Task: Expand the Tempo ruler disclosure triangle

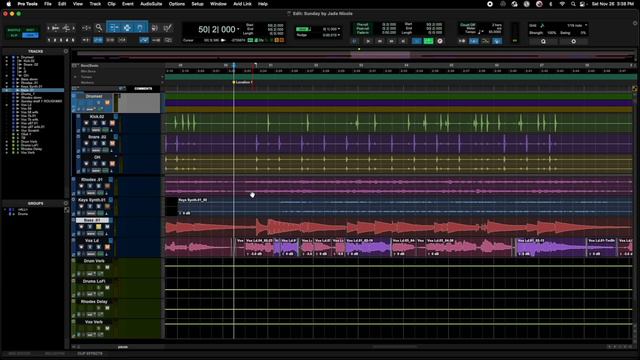Action: point(75,77)
